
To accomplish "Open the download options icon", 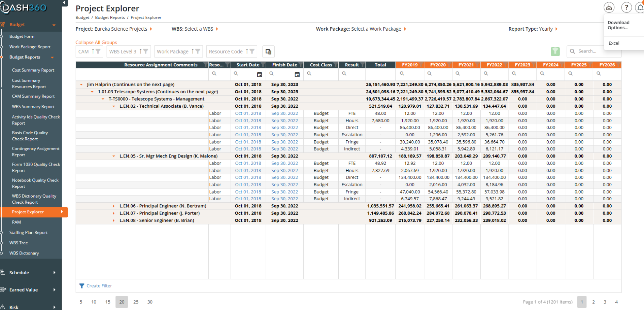I will coord(609,7).
